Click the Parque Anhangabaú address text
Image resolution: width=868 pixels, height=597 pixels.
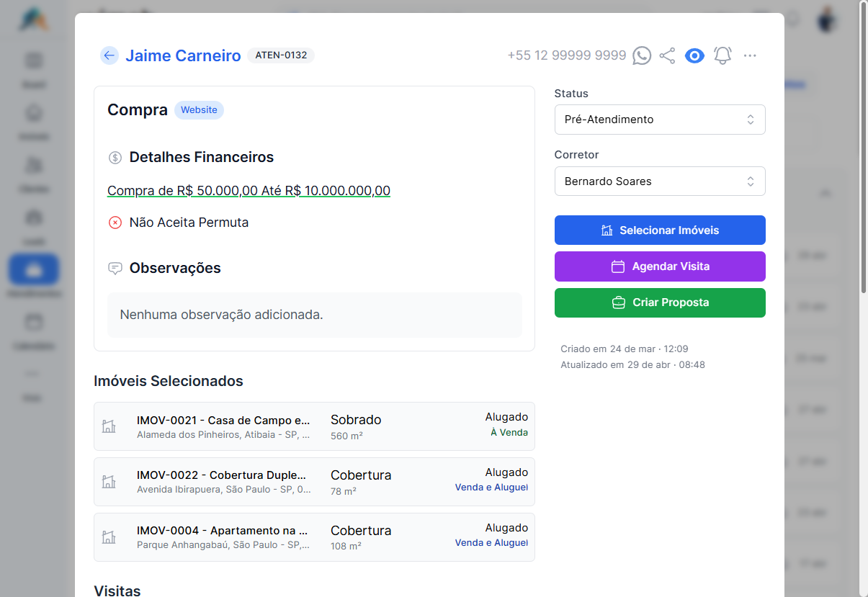coord(223,545)
